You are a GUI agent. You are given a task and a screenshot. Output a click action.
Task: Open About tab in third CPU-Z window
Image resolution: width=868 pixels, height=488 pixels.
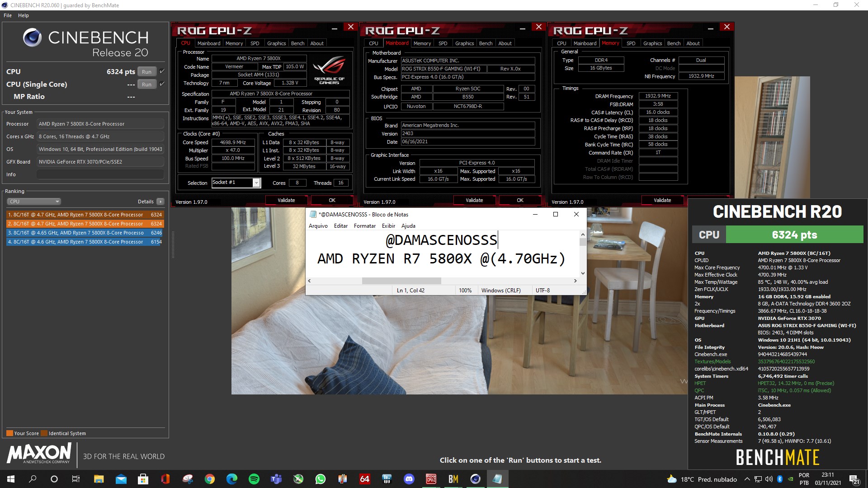tap(693, 43)
